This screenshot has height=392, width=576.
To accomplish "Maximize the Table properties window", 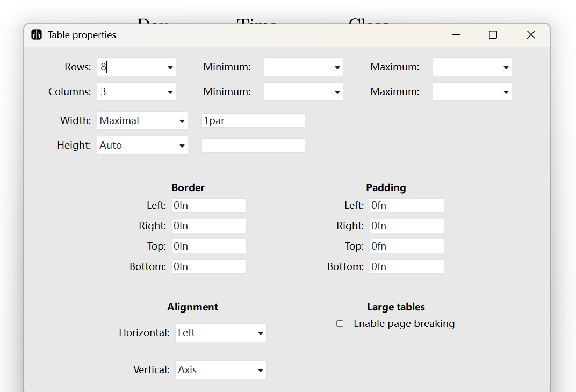I will [x=493, y=35].
